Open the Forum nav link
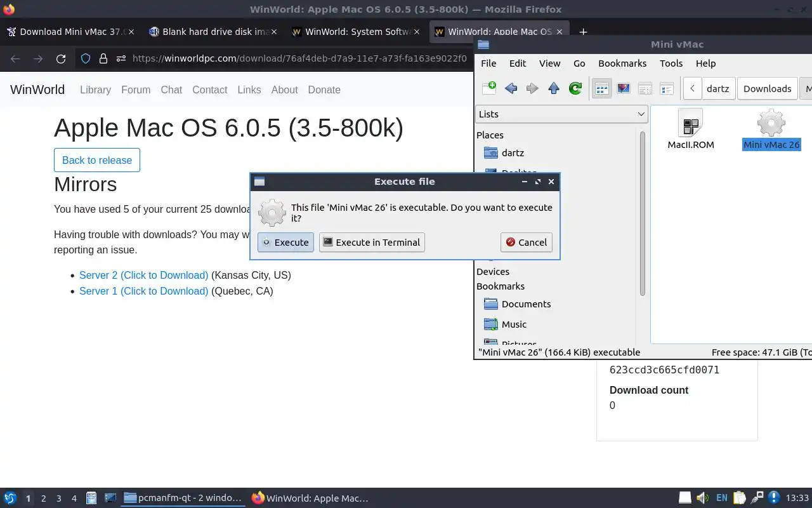Viewport: 812px width, 508px height. (x=136, y=90)
